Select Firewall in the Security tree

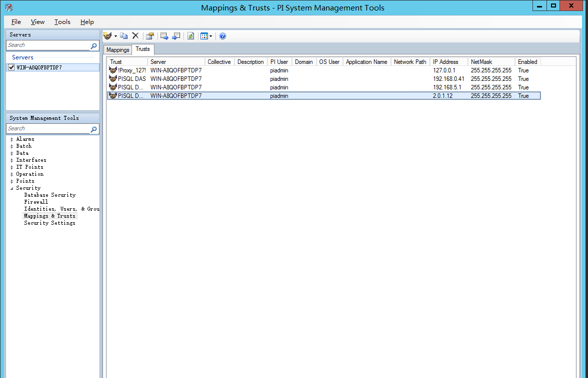point(36,202)
